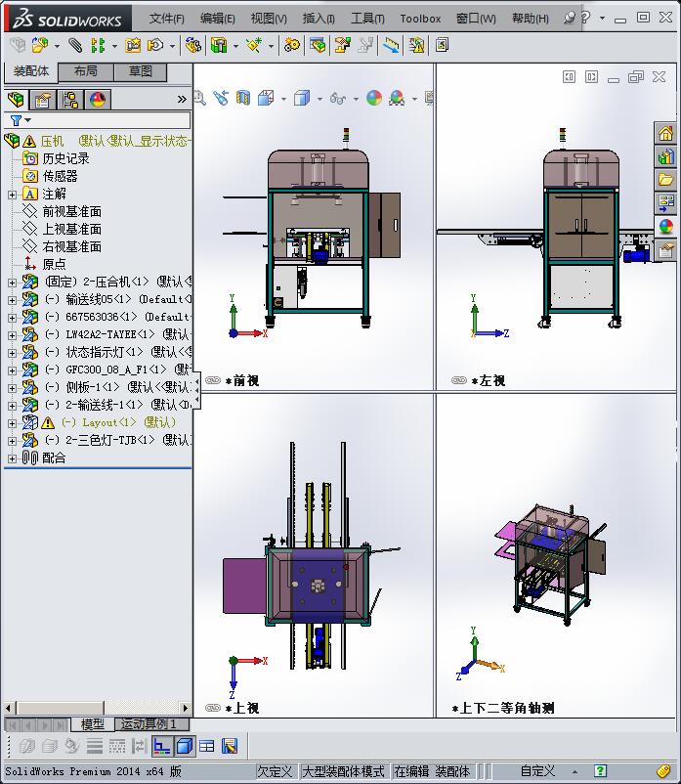Open the Smart Fasteners tool

coord(133,46)
